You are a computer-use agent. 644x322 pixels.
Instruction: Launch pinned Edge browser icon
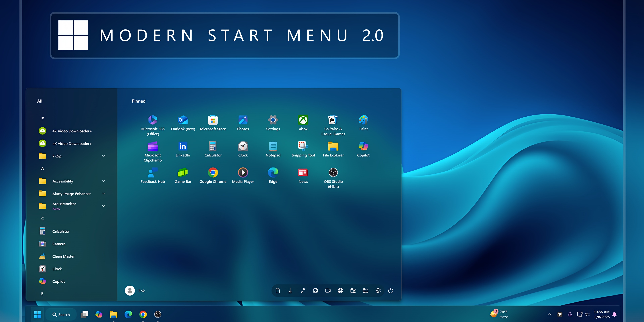coord(273,175)
